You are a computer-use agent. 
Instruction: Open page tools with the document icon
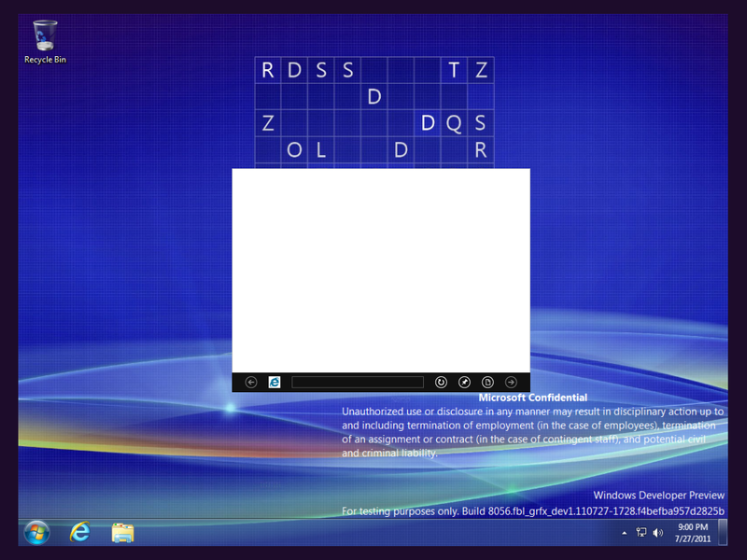pyautogui.click(x=487, y=382)
